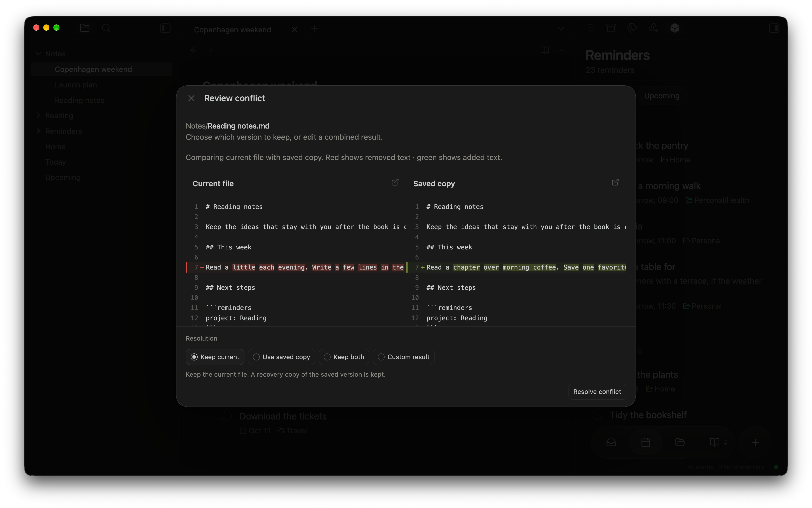
Task: Expand the Reminders folder in sidebar
Action: [x=38, y=131]
